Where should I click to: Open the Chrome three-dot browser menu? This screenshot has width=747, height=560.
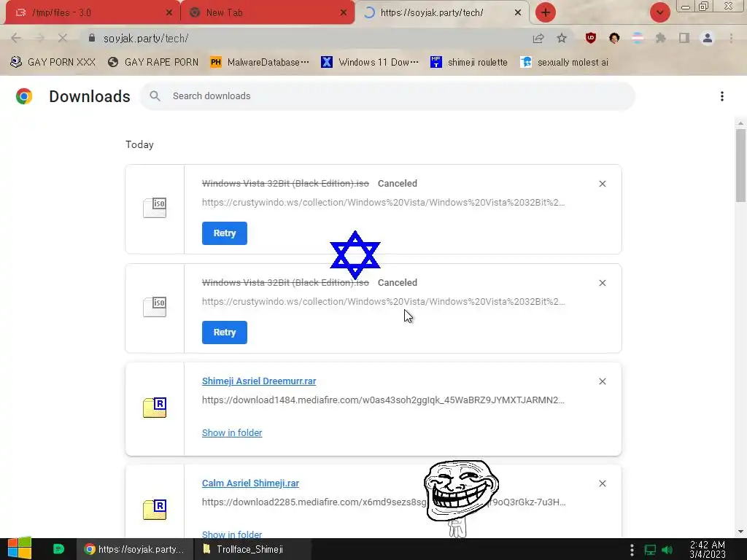(x=731, y=38)
